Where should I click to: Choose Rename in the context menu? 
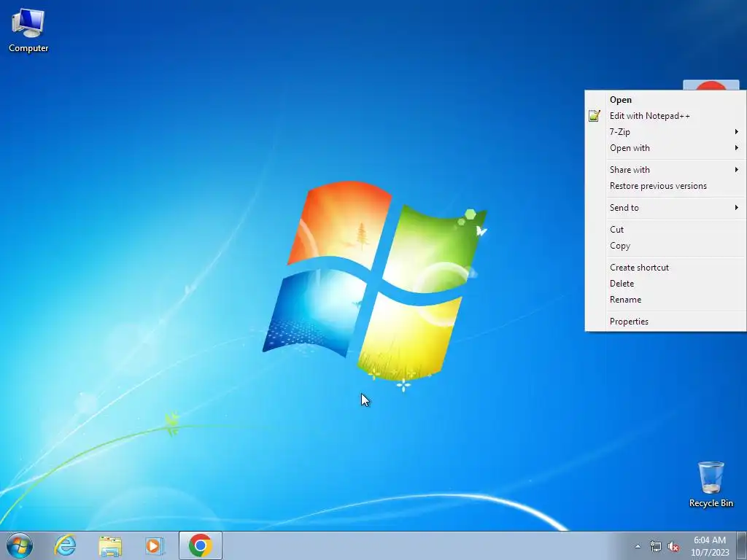(x=666, y=300)
